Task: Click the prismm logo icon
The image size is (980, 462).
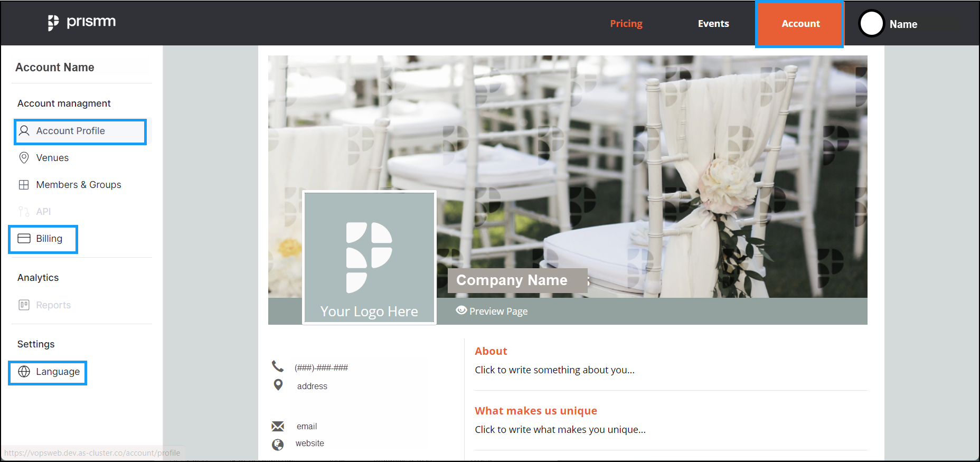Action: [x=53, y=23]
